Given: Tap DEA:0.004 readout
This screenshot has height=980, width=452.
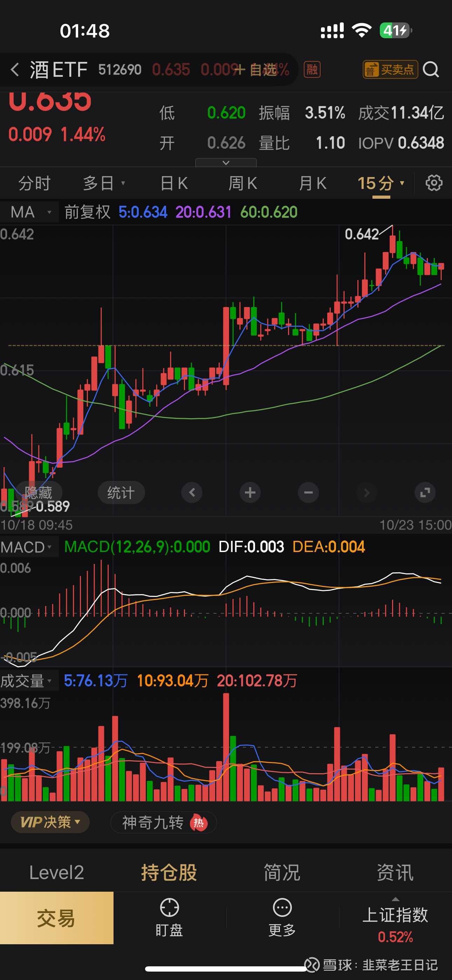Looking at the screenshot, I should (329, 547).
